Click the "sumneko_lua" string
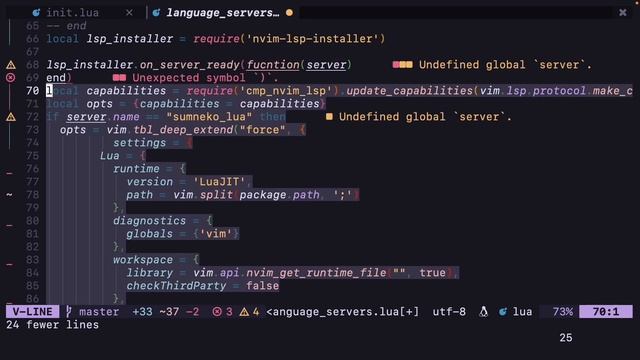 click(x=209, y=117)
